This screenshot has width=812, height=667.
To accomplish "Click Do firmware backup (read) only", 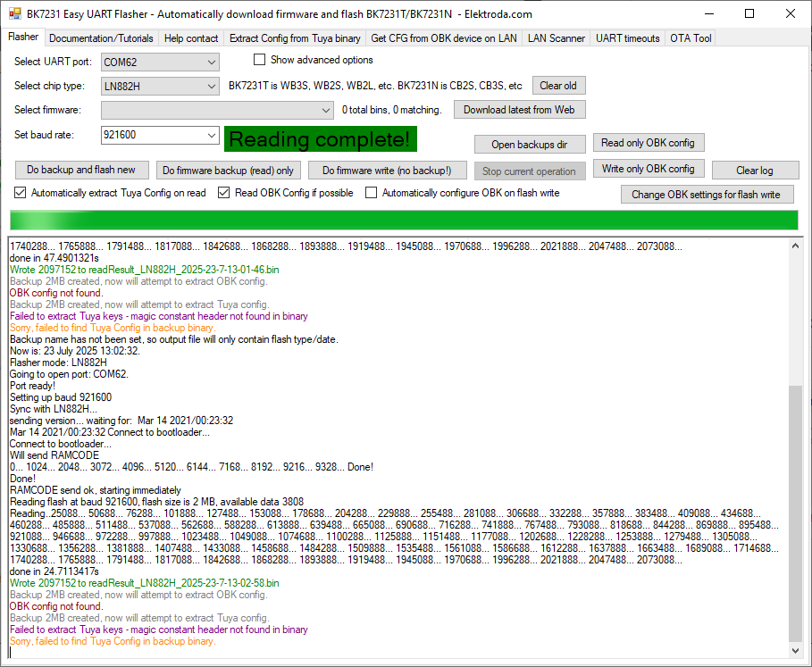I will [x=228, y=171].
